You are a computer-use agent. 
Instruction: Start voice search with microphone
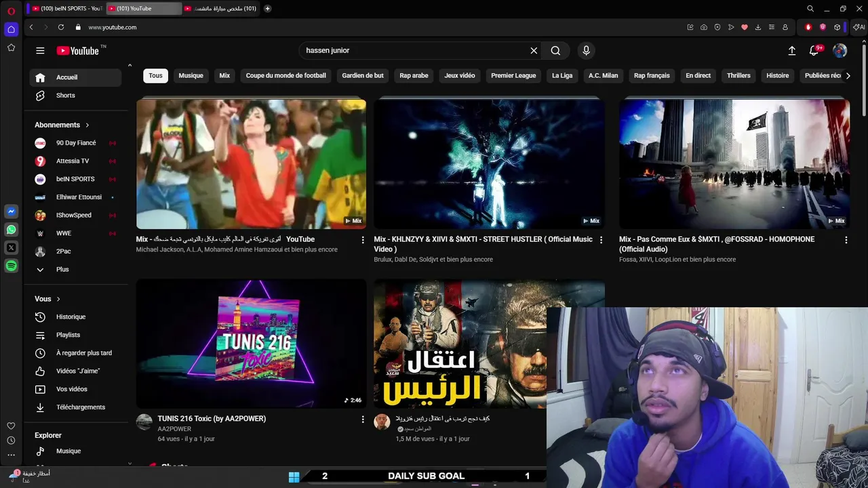click(586, 50)
